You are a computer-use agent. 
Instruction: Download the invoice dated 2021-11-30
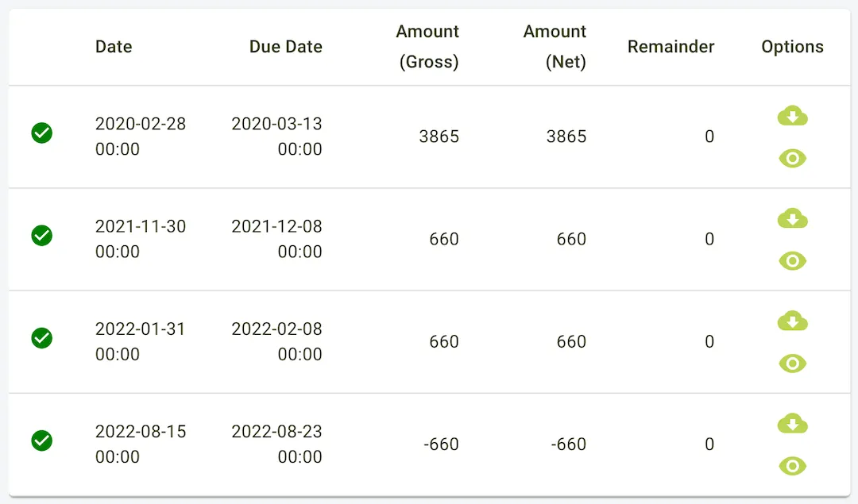point(792,218)
